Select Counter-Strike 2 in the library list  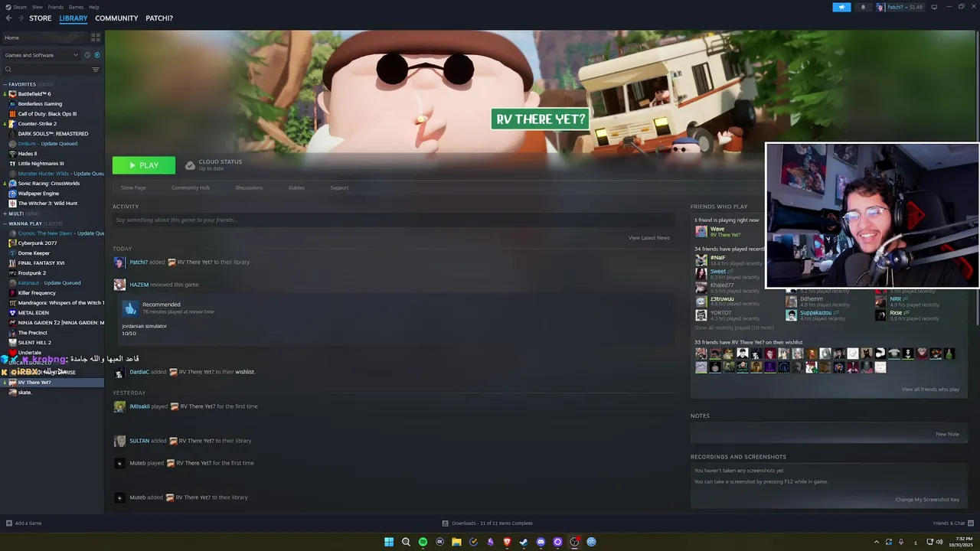[38, 124]
